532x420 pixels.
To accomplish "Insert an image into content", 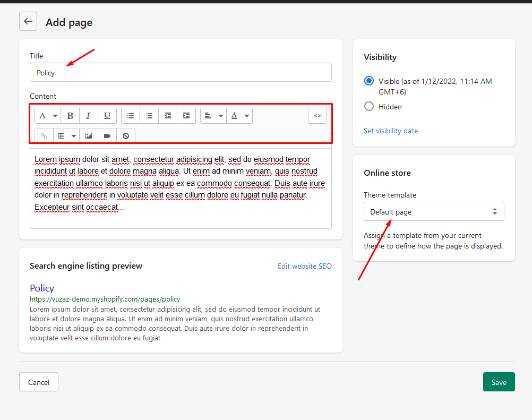I will coord(89,136).
